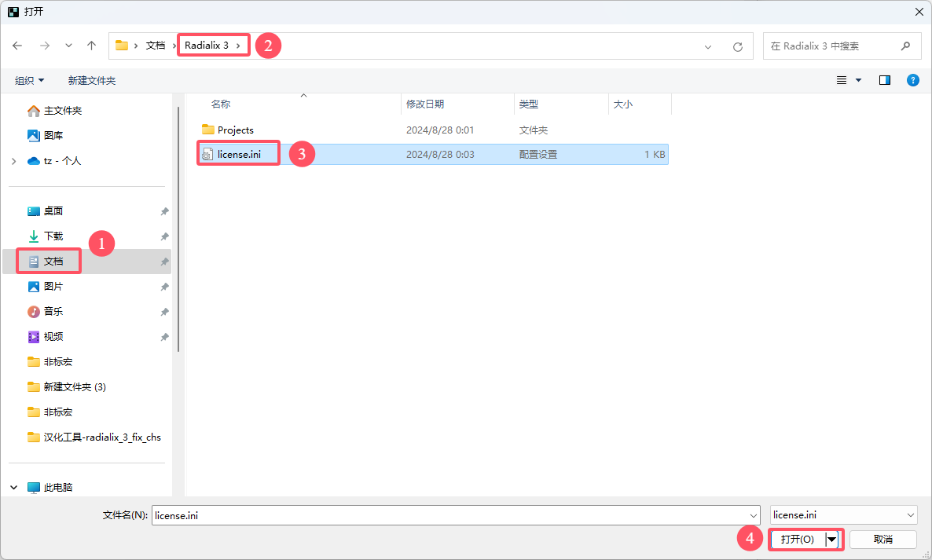Collapse the 此电脑 tree node
The image size is (932, 560).
pyautogui.click(x=13, y=488)
